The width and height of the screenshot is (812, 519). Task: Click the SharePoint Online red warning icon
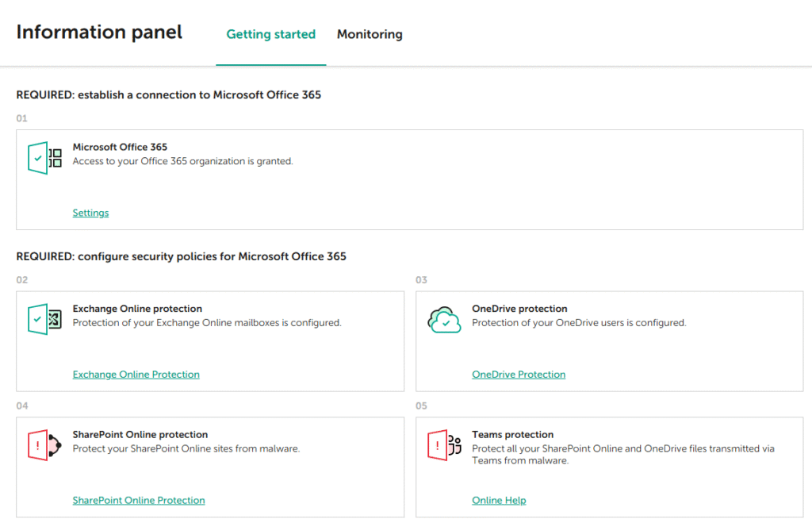click(x=44, y=446)
